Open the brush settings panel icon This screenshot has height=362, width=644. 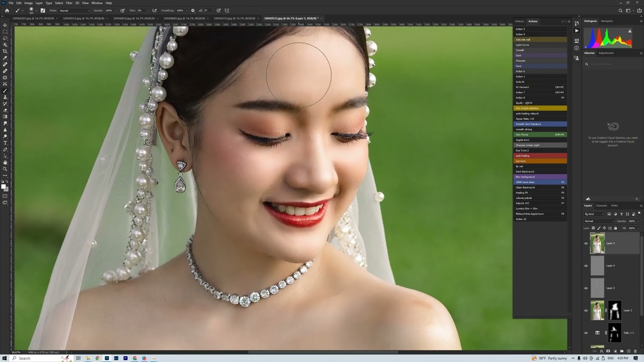[43, 10]
